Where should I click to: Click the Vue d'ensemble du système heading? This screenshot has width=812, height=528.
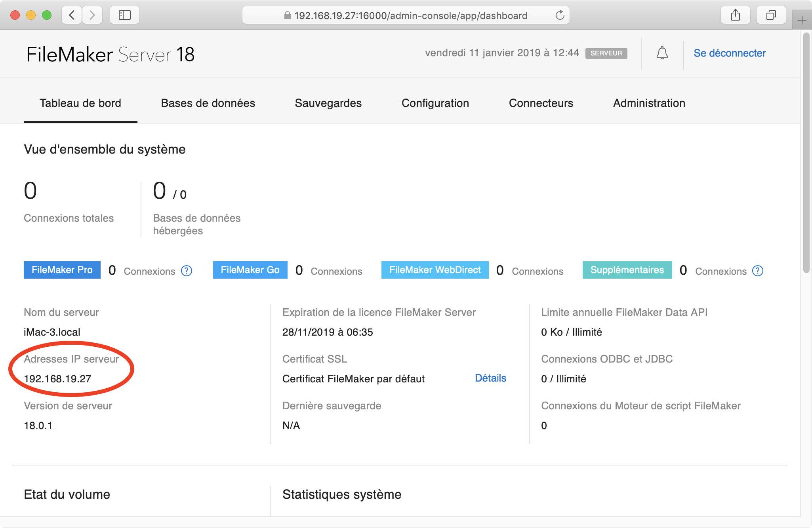click(x=105, y=149)
